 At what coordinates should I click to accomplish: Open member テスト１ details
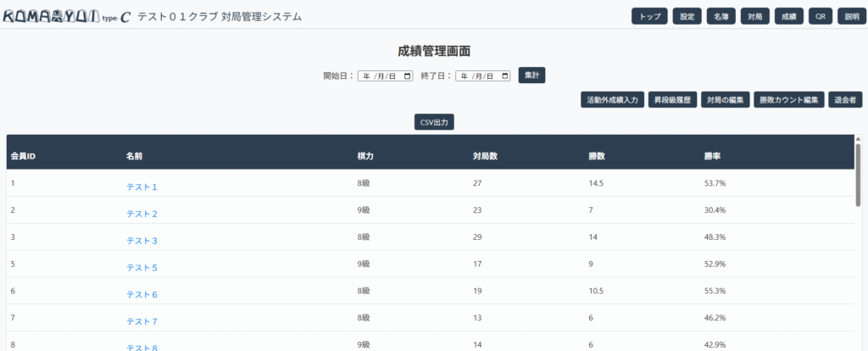[142, 187]
